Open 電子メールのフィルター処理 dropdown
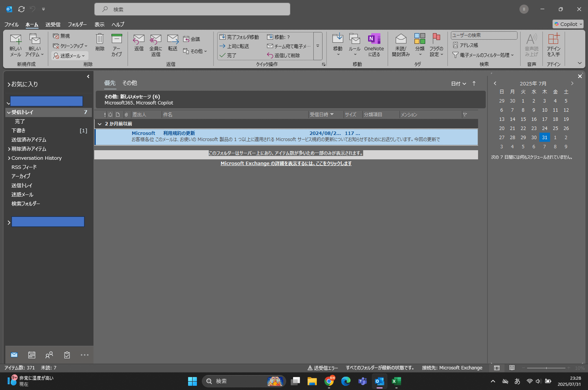588x390 pixels. [x=483, y=55]
